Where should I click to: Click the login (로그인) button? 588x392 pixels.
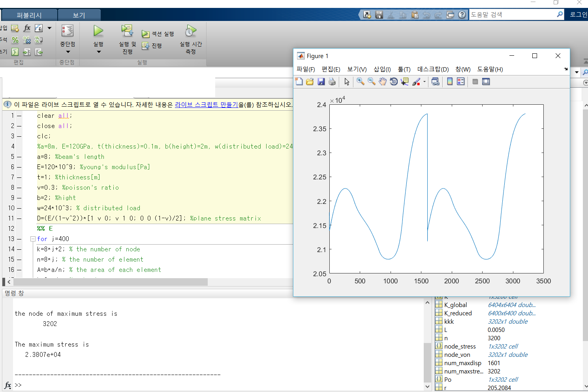[579, 15]
